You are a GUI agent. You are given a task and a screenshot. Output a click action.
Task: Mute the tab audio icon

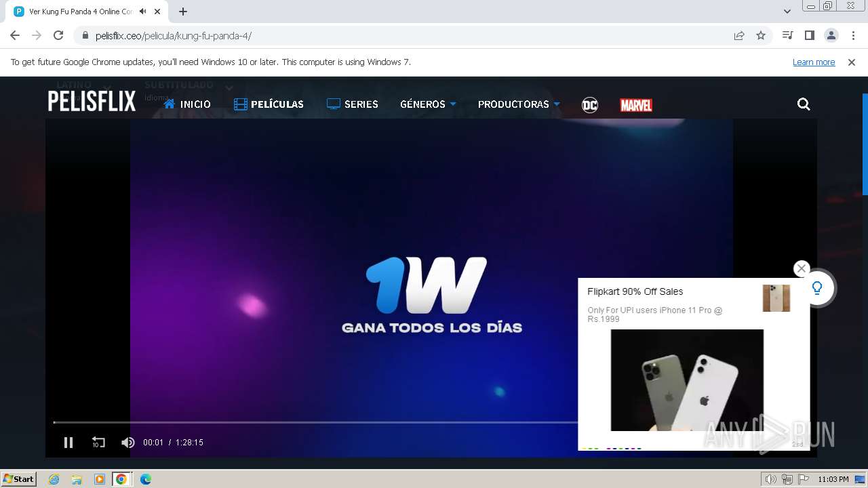142,12
